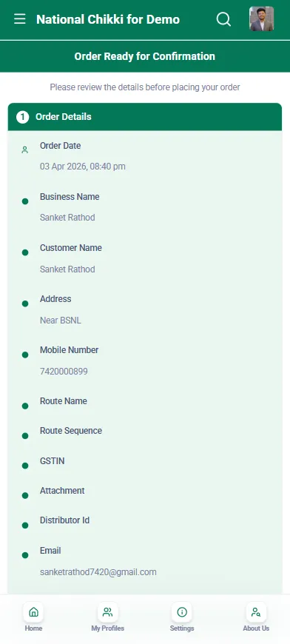Screen dimensions: 290x644
Task: Click the Business Name bullet dot
Action: tap(25, 201)
